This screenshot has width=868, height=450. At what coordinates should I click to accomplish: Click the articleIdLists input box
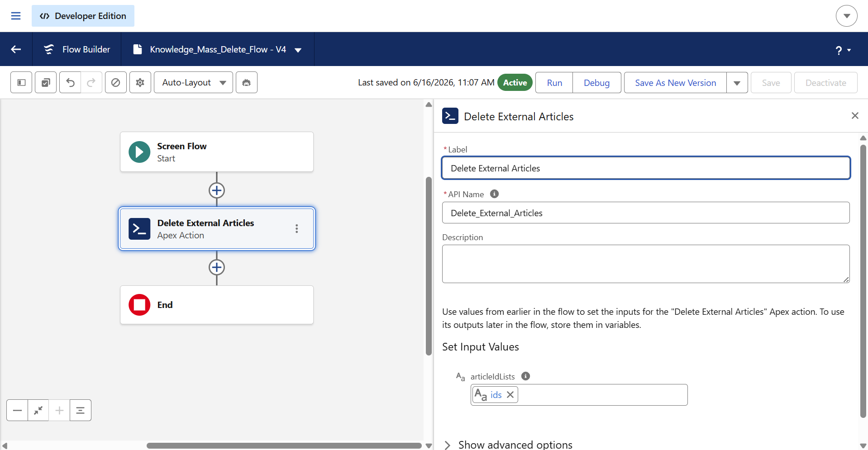tap(579, 395)
